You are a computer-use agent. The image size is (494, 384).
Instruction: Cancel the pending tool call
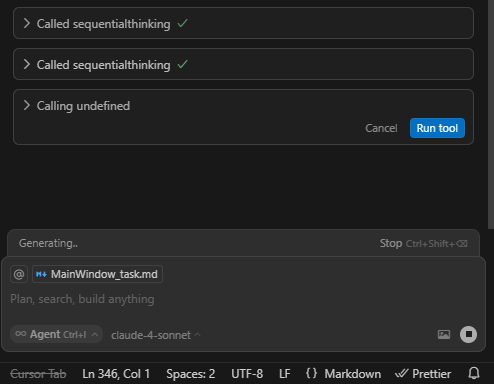click(x=381, y=128)
